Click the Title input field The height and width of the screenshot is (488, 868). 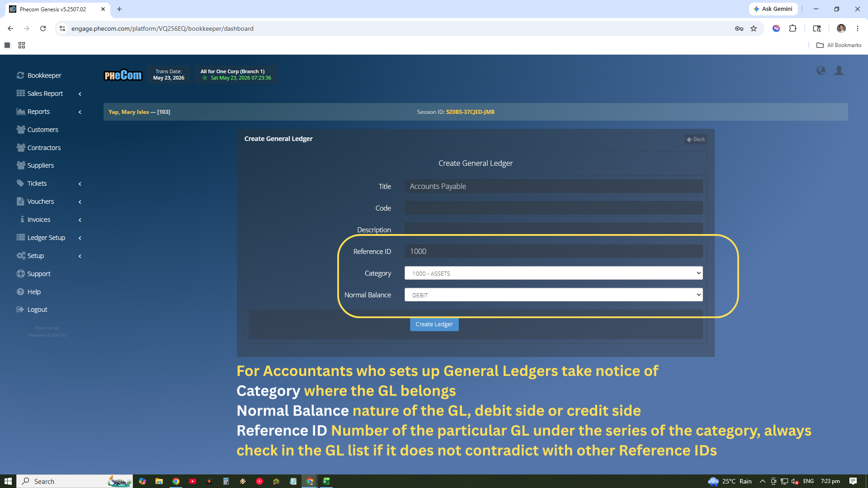coord(553,186)
